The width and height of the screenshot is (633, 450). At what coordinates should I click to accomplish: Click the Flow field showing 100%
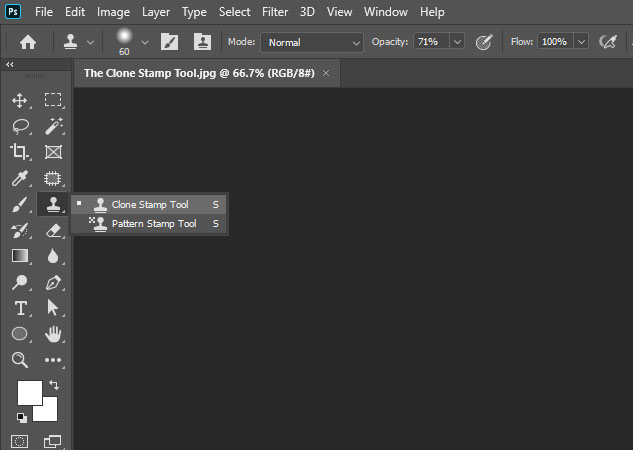pos(555,42)
